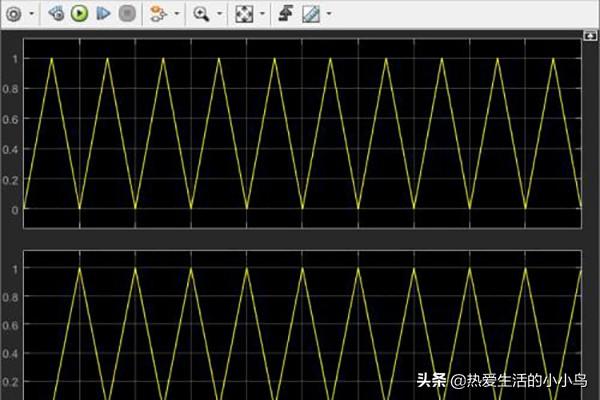
Task: Click the 0.6 y-axis label of the top plot
Action: point(14,119)
